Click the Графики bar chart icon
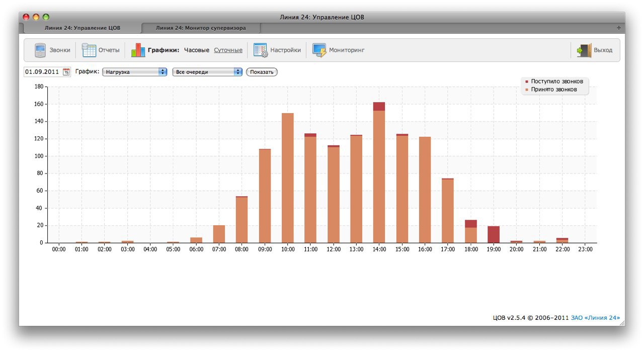Screen dimensions: 644x352 [138, 50]
